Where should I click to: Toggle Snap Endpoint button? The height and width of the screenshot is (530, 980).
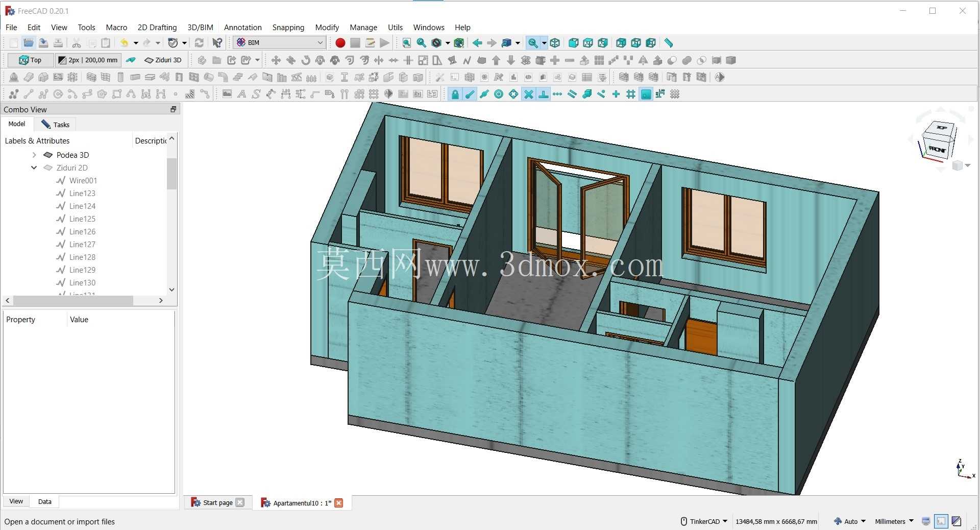(x=470, y=94)
